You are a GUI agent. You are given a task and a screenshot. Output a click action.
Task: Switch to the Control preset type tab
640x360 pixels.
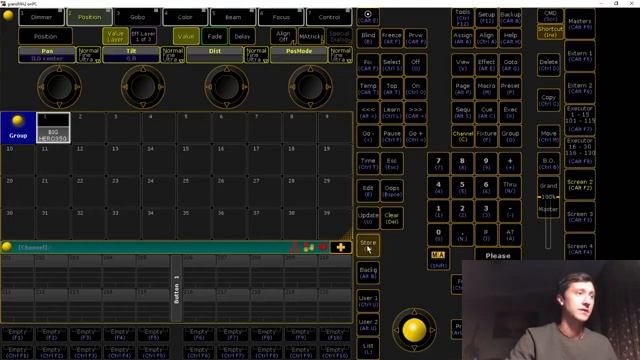[329, 17]
